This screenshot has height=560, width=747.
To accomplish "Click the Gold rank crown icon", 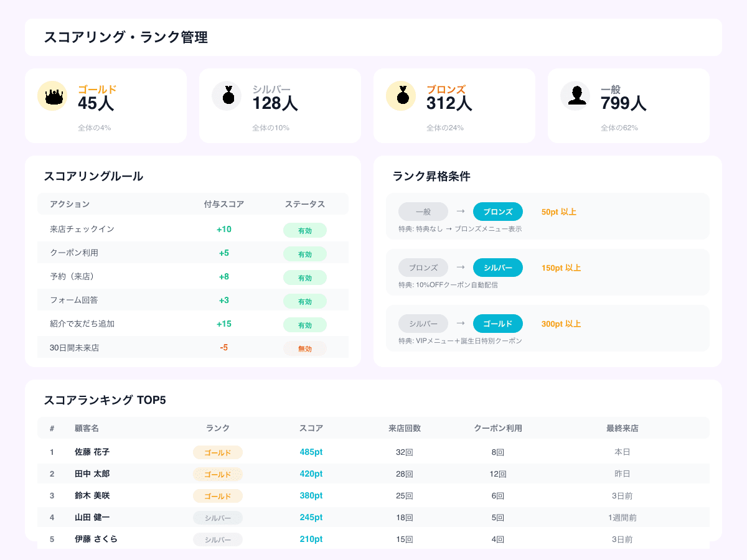I will coord(52,96).
